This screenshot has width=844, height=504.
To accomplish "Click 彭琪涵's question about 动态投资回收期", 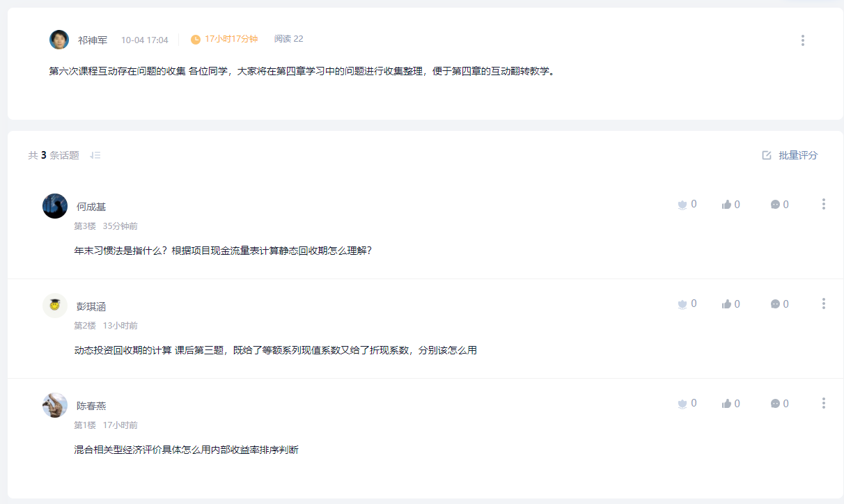I will pyautogui.click(x=275, y=350).
